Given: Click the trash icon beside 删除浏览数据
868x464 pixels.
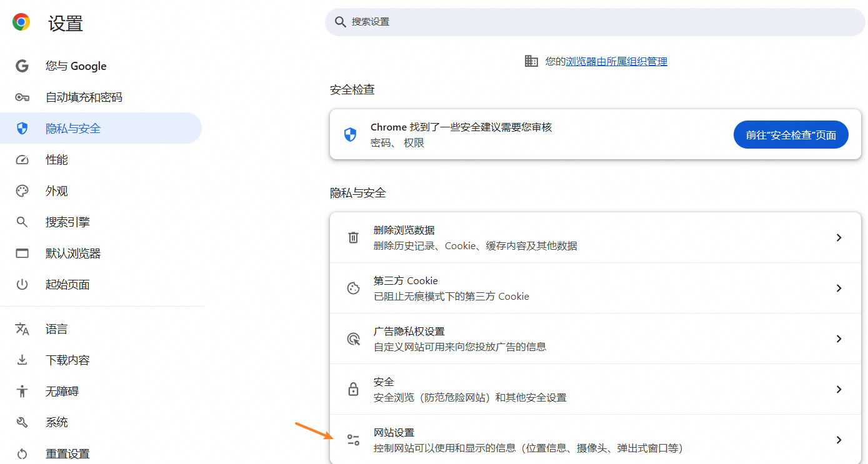Looking at the screenshot, I should (x=353, y=237).
